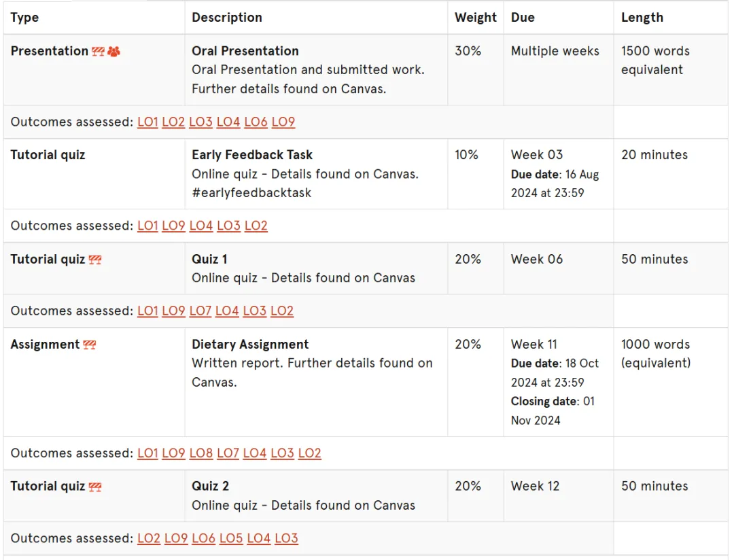Open LO4 link under Quiz 2 outcomes
734x560 pixels.
pyautogui.click(x=259, y=539)
